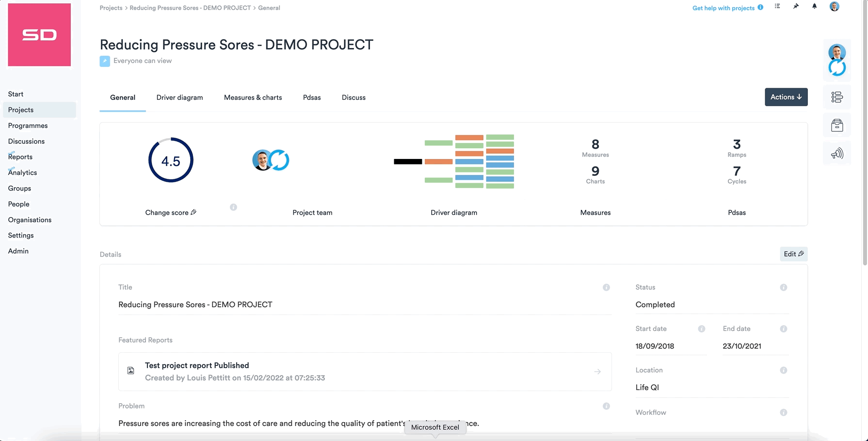Image resolution: width=868 pixels, height=441 pixels.
Task: Switch to the Driver diagram tab
Action: coord(179,97)
